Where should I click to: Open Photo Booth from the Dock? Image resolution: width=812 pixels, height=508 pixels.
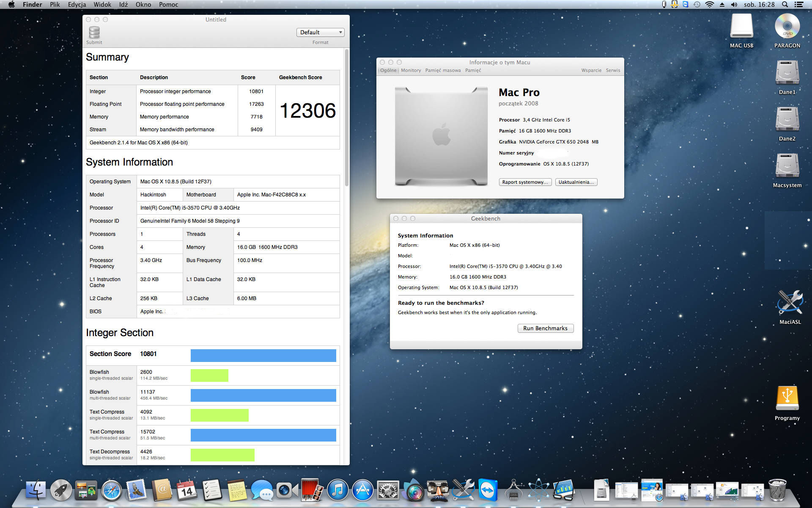tap(312, 490)
